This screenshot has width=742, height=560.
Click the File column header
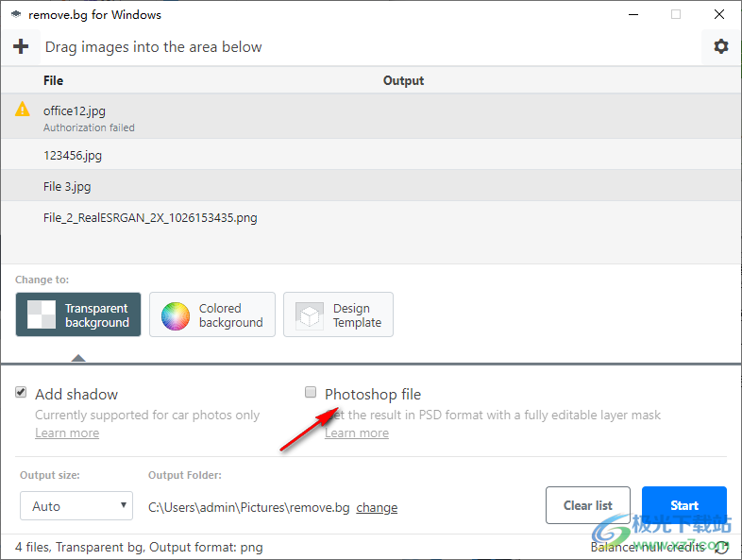tap(54, 80)
